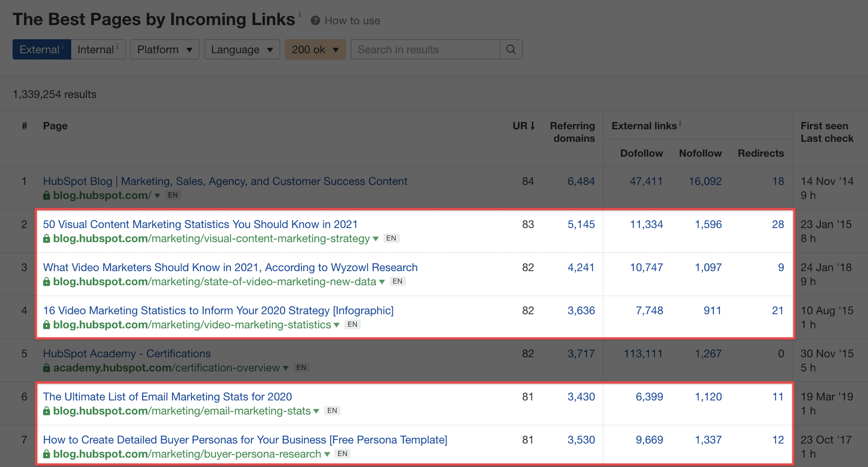Screen dimensions: 868x467
Task: Open the Language filter dropdown
Action: tap(242, 50)
